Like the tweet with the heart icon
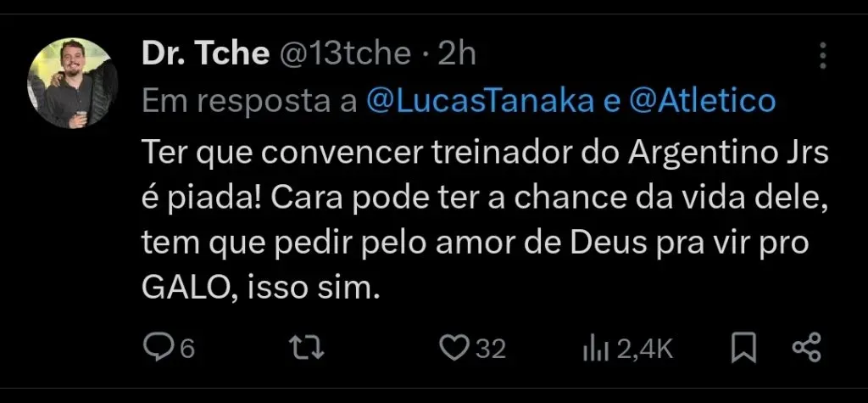The image size is (868, 403). pyautogui.click(x=456, y=348)
